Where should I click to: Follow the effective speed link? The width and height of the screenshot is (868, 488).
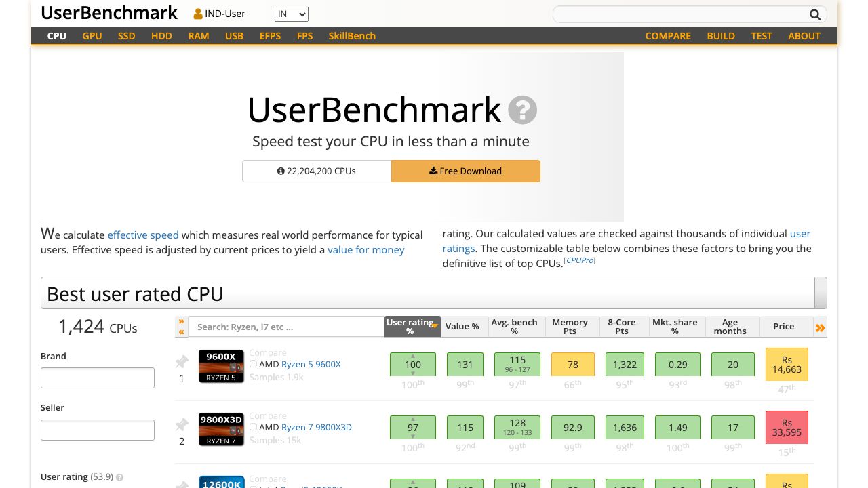[x=143, y=235]
